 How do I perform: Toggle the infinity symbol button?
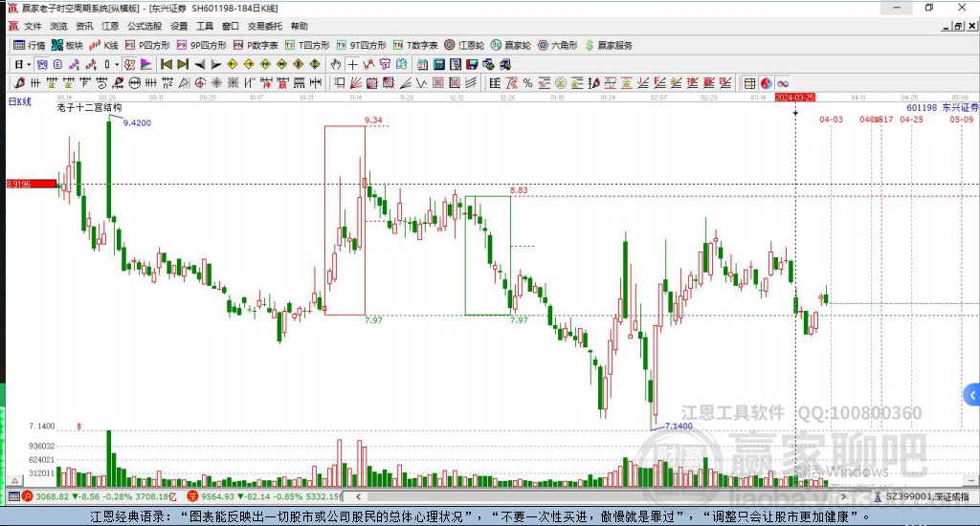coord(783,83)
